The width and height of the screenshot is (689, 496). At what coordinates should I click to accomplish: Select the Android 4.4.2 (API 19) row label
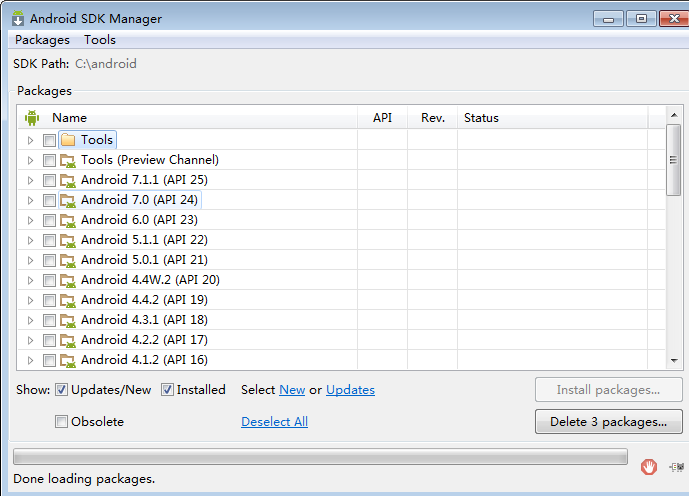click(x=144, y=300)
